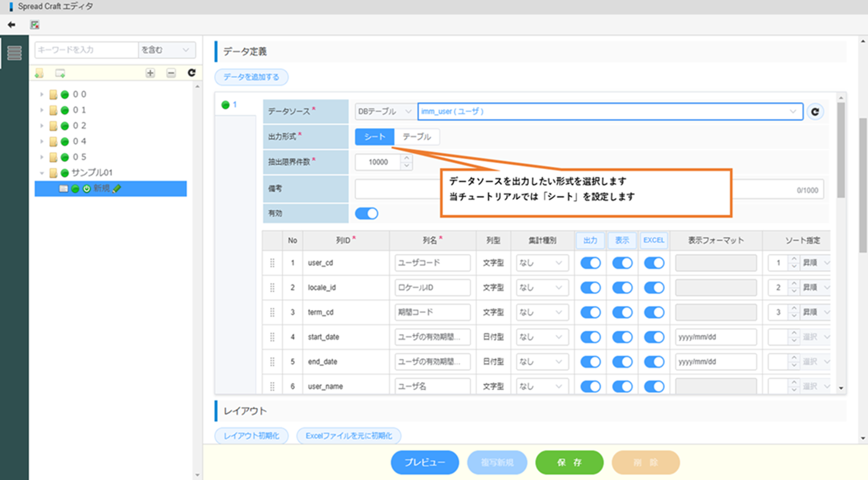Open the DBテーブル data source type dropdown
868x480 pixels.
[x=384, y=112]
